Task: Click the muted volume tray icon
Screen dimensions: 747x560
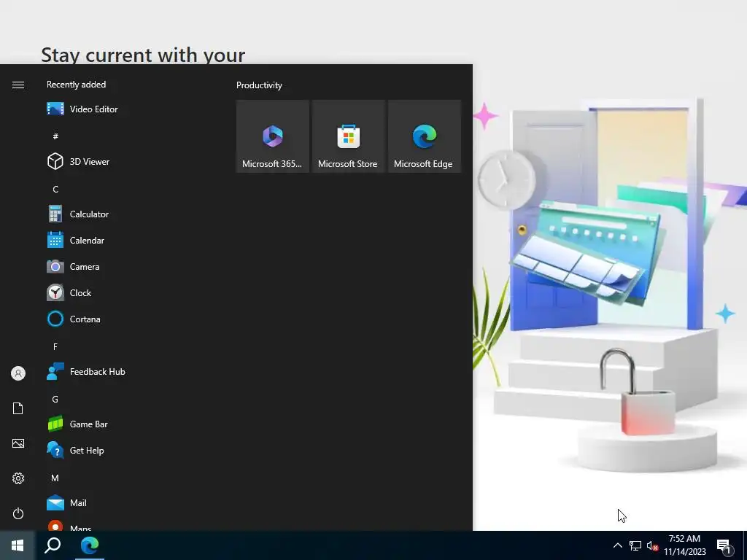Action: (x=652, y=545)
